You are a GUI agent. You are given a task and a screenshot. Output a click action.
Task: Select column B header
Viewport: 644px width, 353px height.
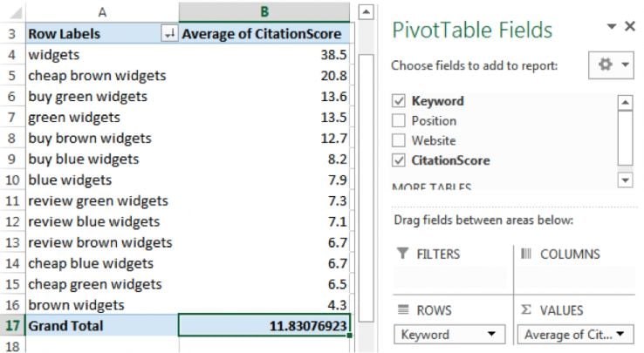pos(264,11)
